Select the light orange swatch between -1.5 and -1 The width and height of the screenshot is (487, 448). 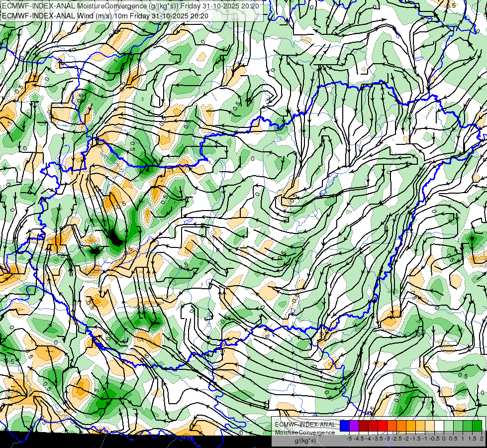coord(420,426)
